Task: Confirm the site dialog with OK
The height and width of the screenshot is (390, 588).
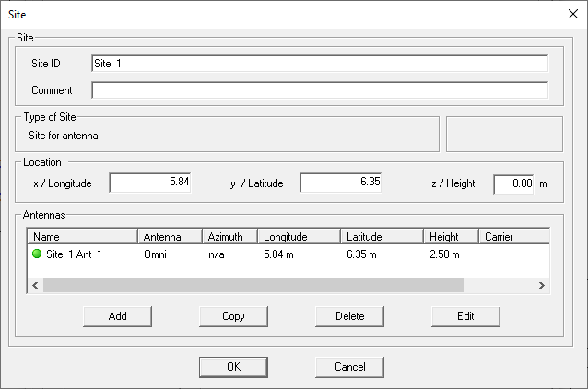Action: (x=233, y=367)
